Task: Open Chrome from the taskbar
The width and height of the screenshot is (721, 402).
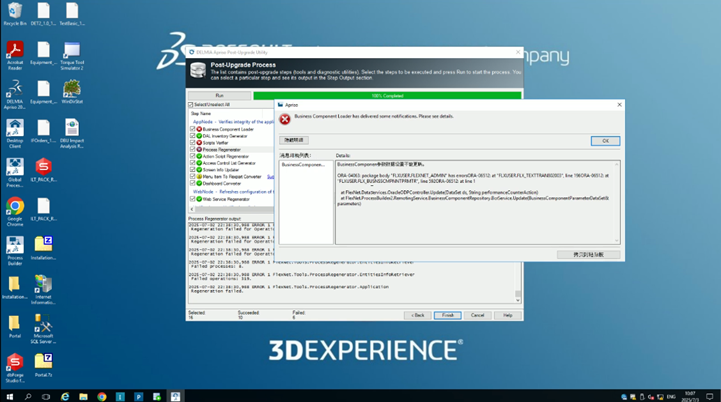Action: click(102, 396)
